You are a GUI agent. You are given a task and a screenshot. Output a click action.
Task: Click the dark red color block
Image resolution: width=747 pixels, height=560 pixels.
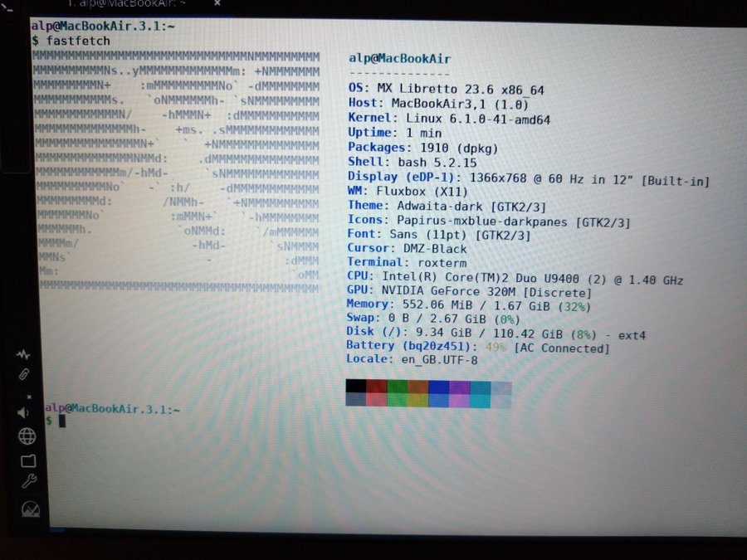376,387
